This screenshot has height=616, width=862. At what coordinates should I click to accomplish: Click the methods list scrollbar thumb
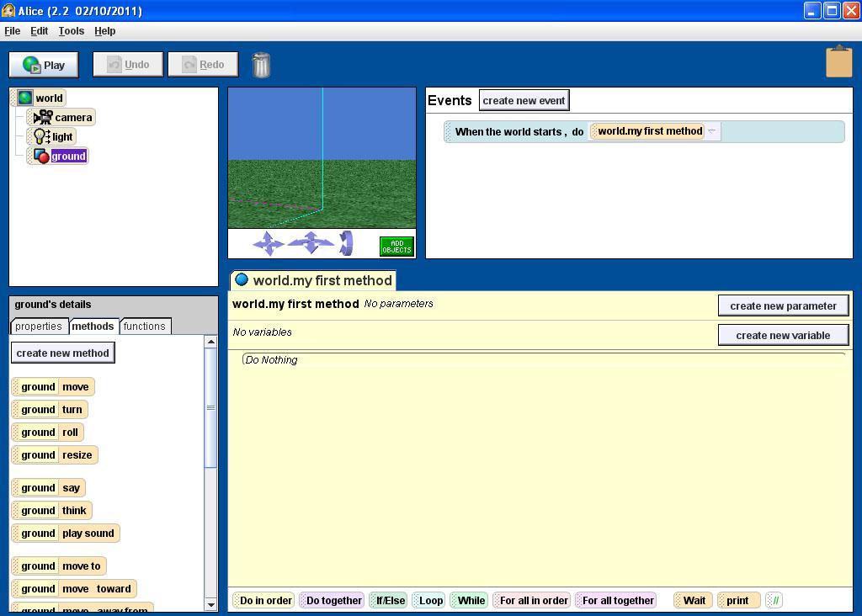tap(210, 408)
